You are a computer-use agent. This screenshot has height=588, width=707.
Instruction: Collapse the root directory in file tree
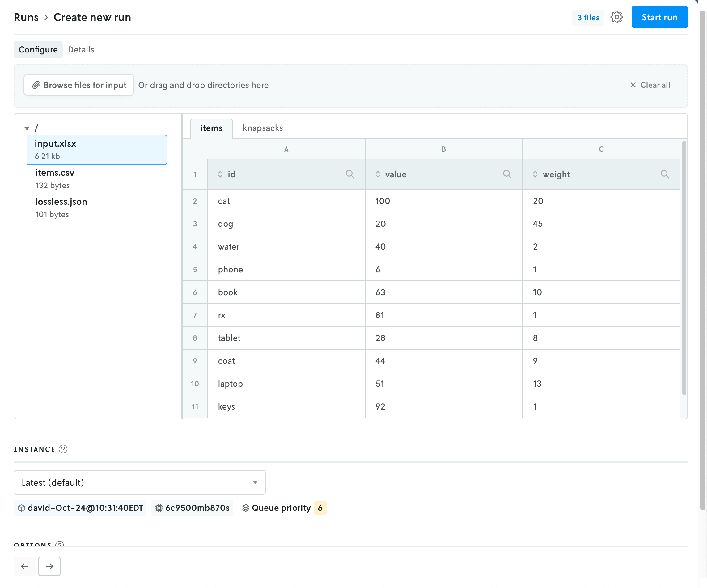point(27,128)
